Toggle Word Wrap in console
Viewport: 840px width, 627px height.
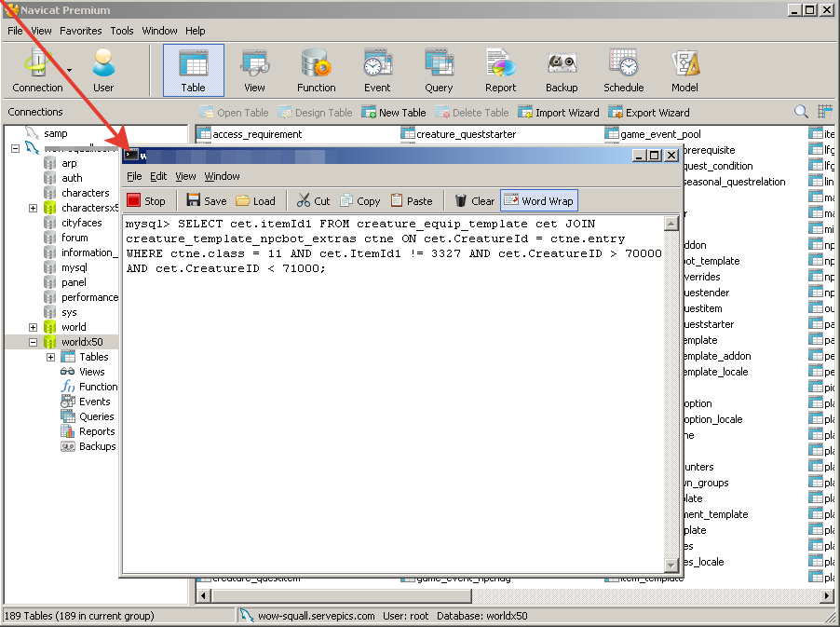[x=539, y=201]
